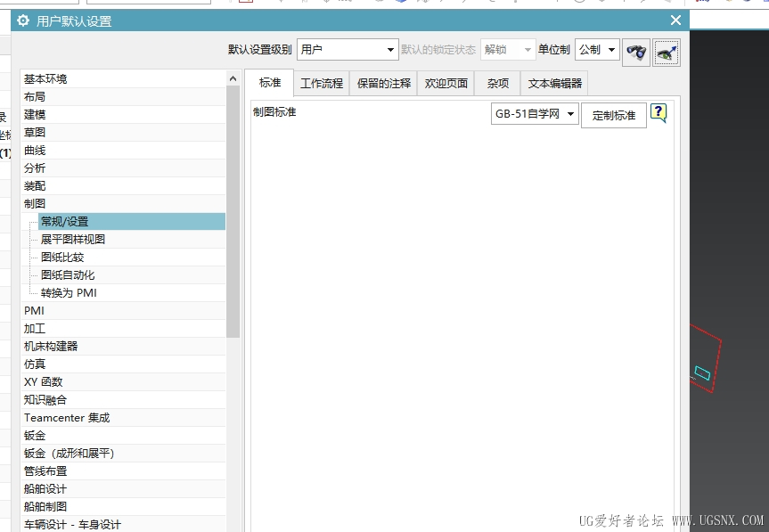
Task: Open the 默认设置级别 dropdown showing 用户
Action: click(x=348, y=50)
